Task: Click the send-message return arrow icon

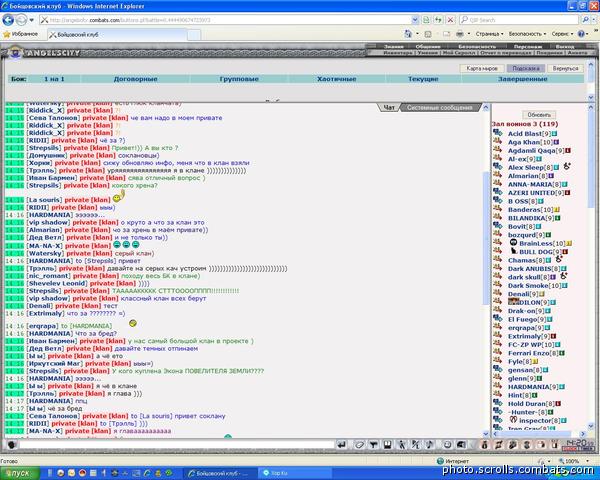Action: click(341, 445)
